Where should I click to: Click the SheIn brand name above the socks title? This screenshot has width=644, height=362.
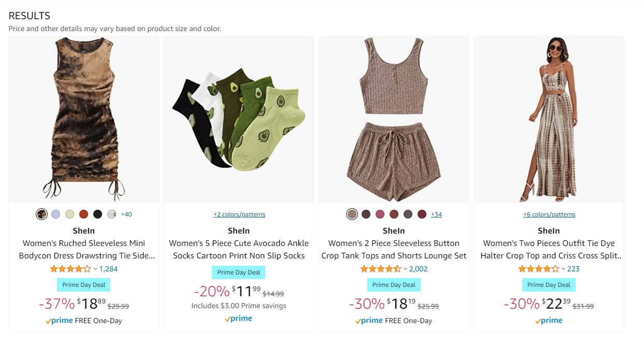coord(238,230)
